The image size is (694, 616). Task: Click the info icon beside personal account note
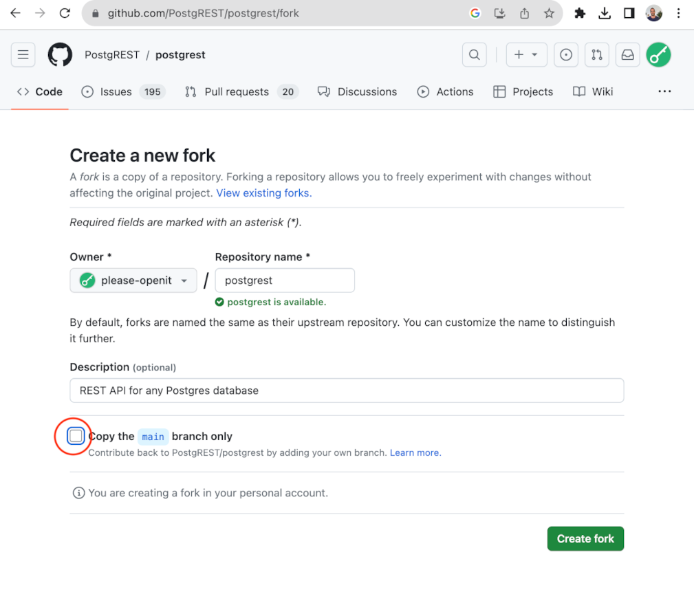(x=79, y=493)
